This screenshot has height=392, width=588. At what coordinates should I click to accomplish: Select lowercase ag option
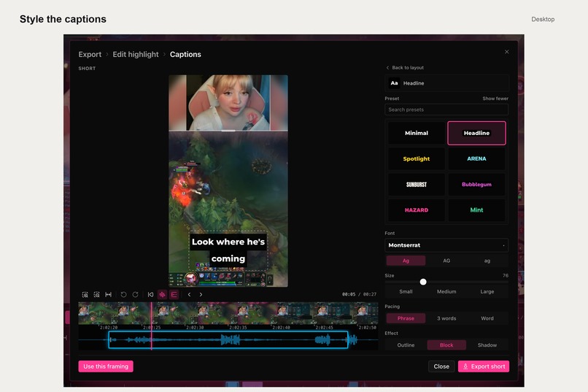pos(487,261)
